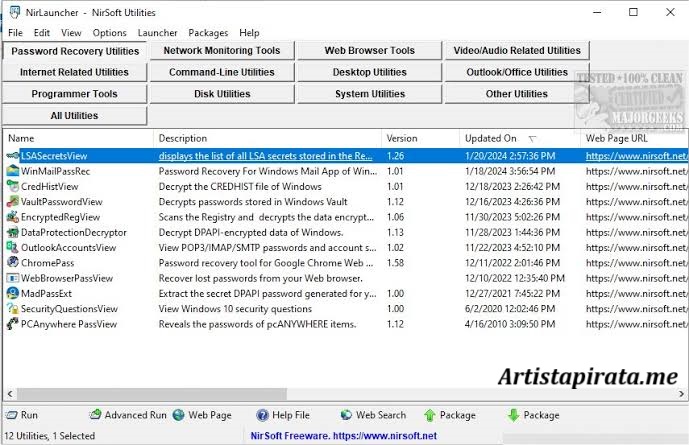Image resolution: width=689 pixels, height=445 pixels.
Task: Click the 12/18/2023 2:26:42 PM date cell
Action: pos(512,186)
